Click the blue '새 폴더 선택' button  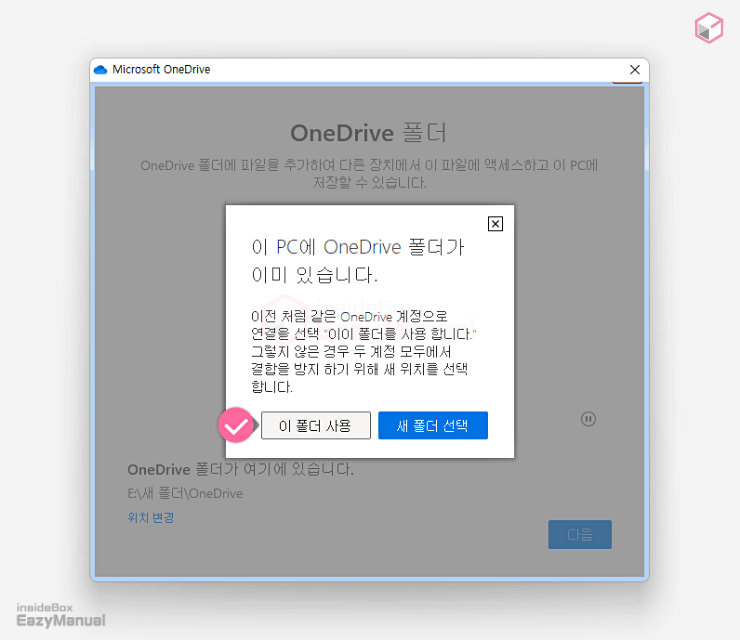pos(433,425)
